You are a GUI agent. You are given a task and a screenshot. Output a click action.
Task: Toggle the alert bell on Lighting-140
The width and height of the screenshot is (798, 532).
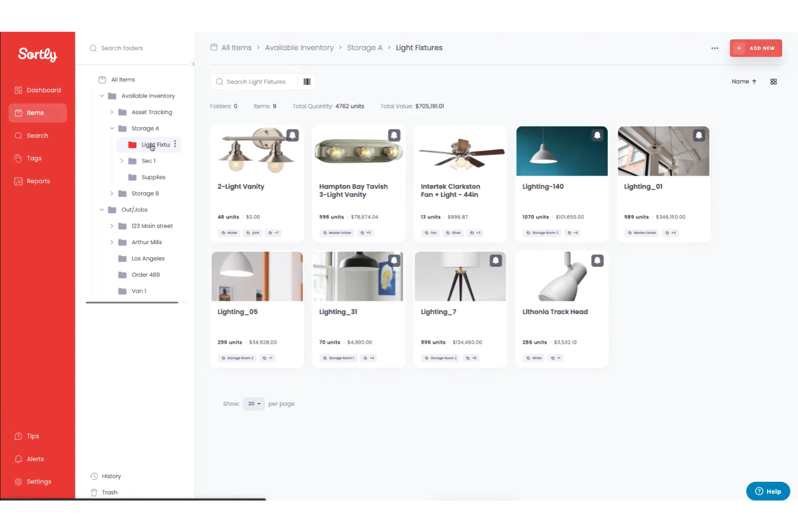[597, 135]
